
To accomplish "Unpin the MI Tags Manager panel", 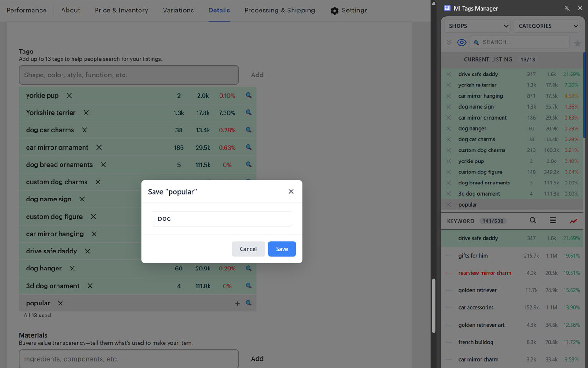I will 567,8.
